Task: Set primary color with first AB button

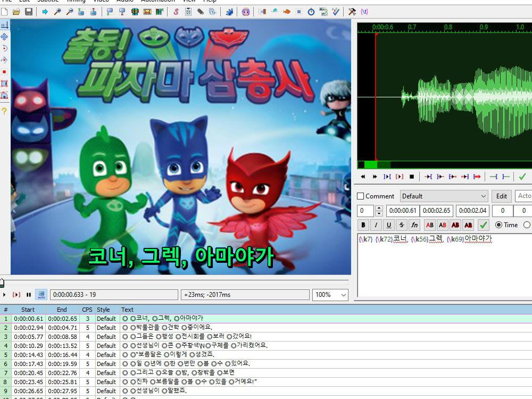Action: (x=430, y=225)
